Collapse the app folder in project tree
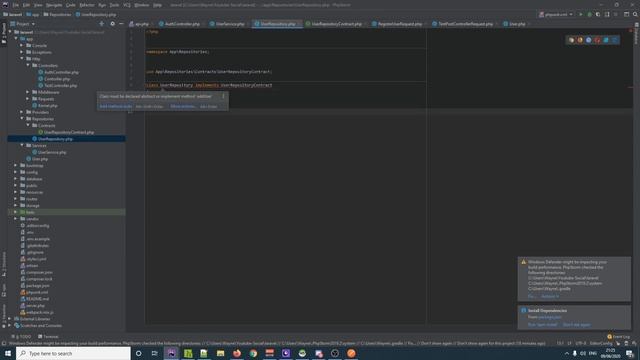 click(16, 39)
